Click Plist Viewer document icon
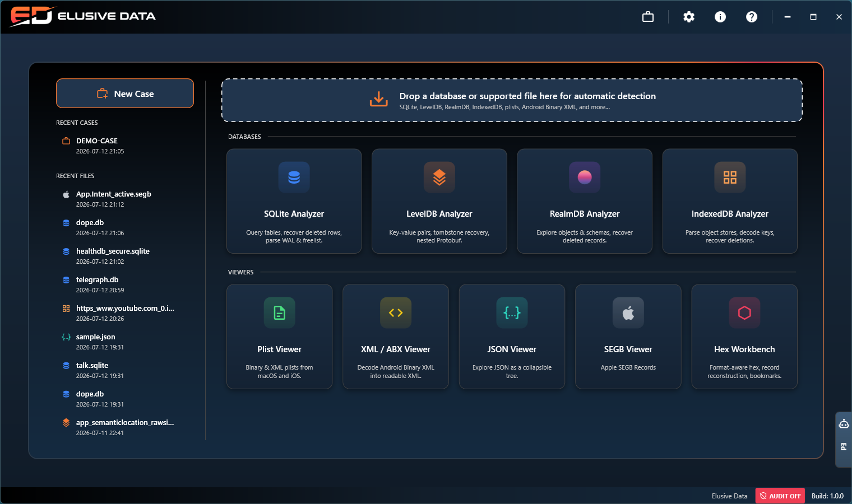 280,312
